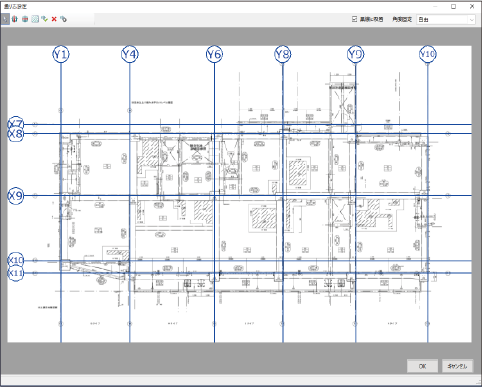Screen dimensions: 482x387
Task: Toggle the checkbox next to the angle dropdown
Action: click(x=354, y=19)
